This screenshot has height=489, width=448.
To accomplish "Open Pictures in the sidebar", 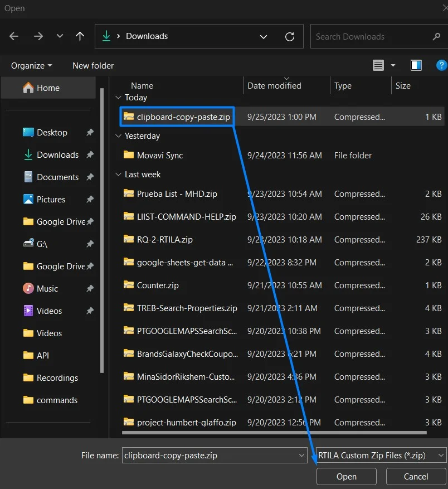I will [51, 199].
